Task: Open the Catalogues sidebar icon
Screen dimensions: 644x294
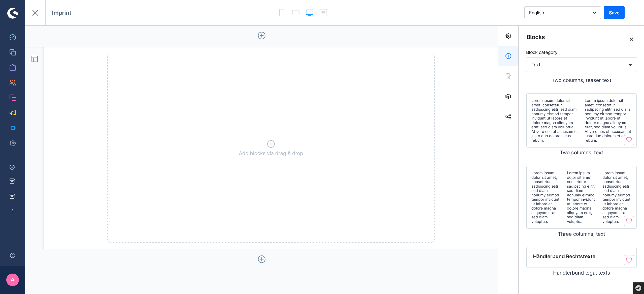Action: coord(13,52)
